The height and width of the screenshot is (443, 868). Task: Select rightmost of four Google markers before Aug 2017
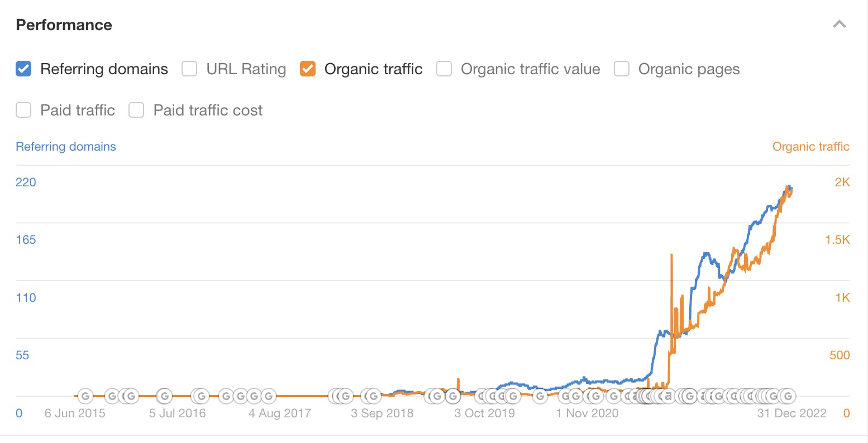point(269,396)
